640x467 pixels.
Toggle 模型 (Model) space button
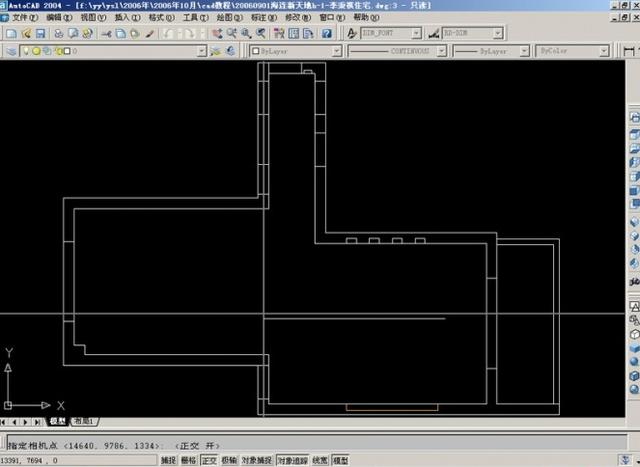(x=340, y=460)
